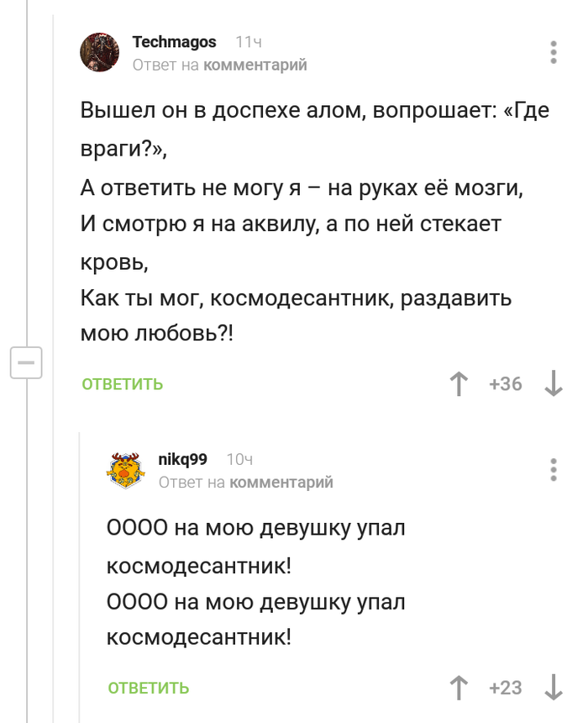Viewport: 588px width, 723px height.
Task: Click the 10ч timestamp on nikq99 comment
Action: coord(239,459)
